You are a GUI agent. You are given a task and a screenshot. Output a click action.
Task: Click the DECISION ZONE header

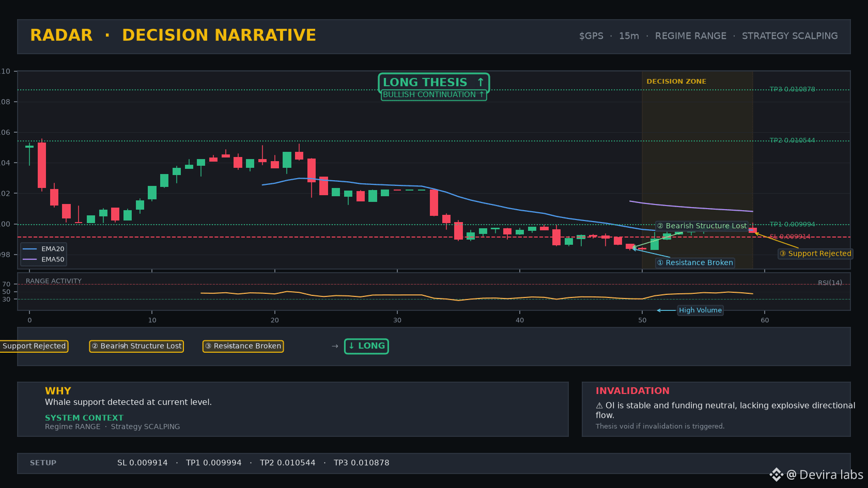676,82
